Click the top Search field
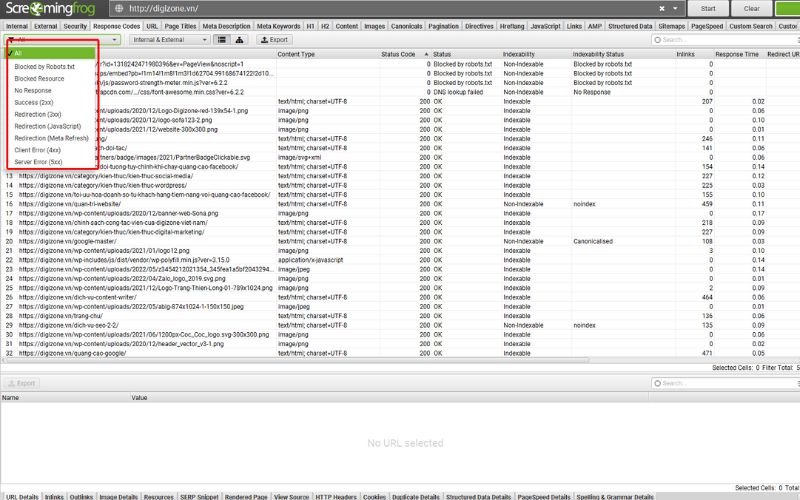 (728, 39)
